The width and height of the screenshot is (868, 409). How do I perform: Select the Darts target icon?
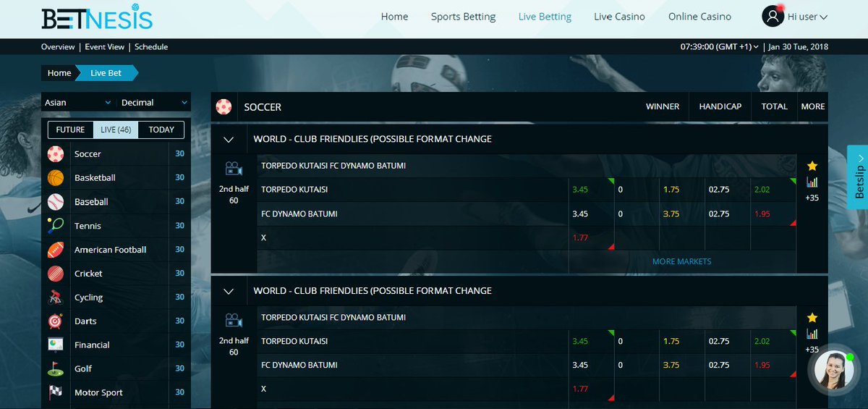pyautogui.click(x=56, y=321)
